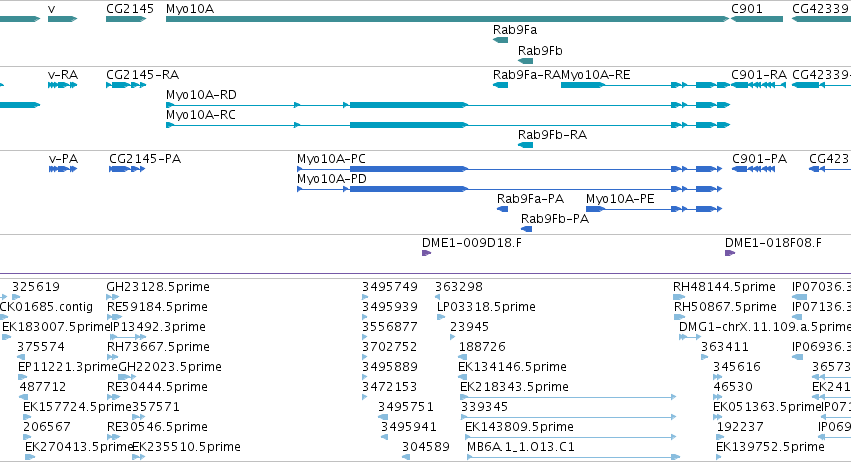Viewport: 851px width, 462px height.
Task: Open the EK270413.5prime EST label
Action: click(79, 447)
